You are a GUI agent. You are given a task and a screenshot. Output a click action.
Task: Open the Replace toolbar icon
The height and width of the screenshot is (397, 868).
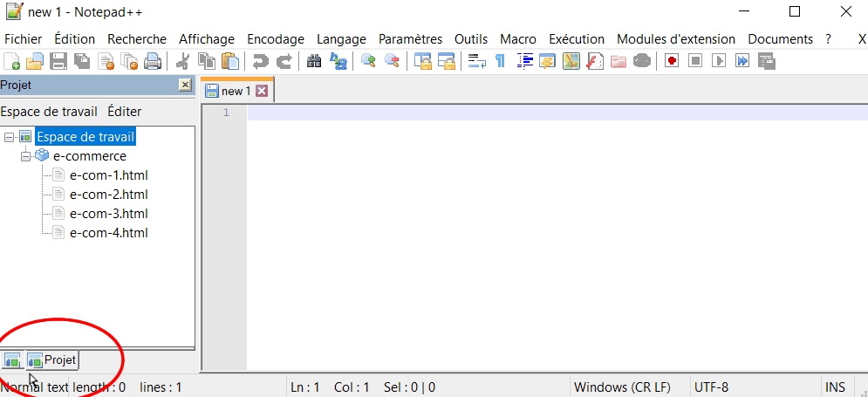pos(338,61)
